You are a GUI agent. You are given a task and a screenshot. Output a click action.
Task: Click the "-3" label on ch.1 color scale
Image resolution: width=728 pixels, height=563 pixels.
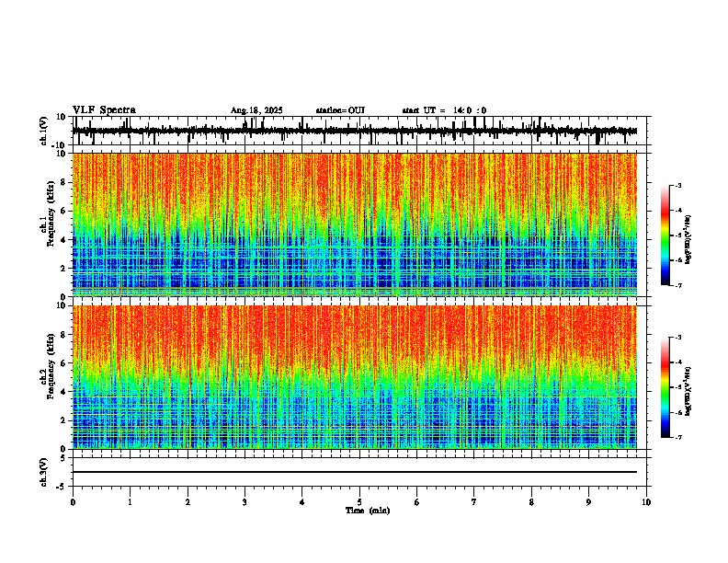(678, 185)
